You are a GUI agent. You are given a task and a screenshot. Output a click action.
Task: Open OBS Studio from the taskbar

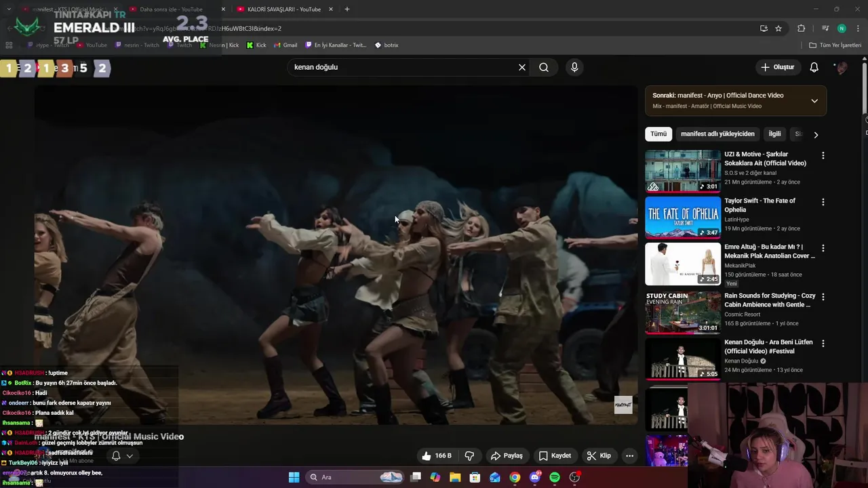tap(574, 477)
